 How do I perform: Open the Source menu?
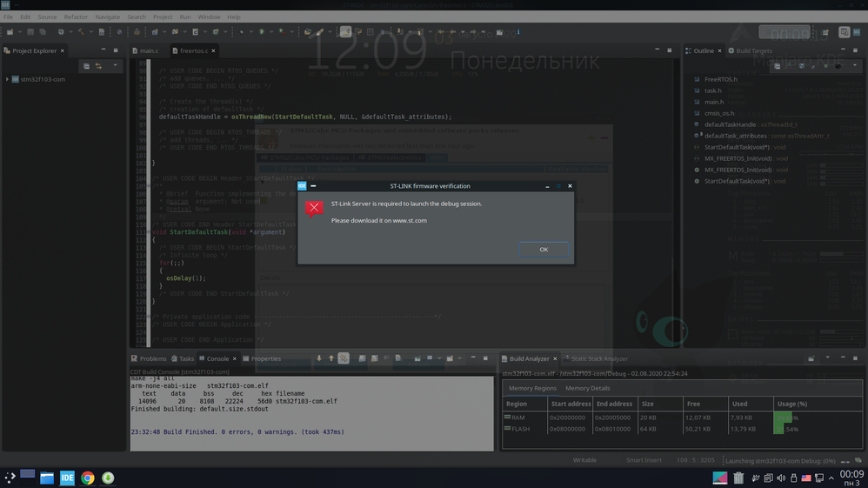47,17
